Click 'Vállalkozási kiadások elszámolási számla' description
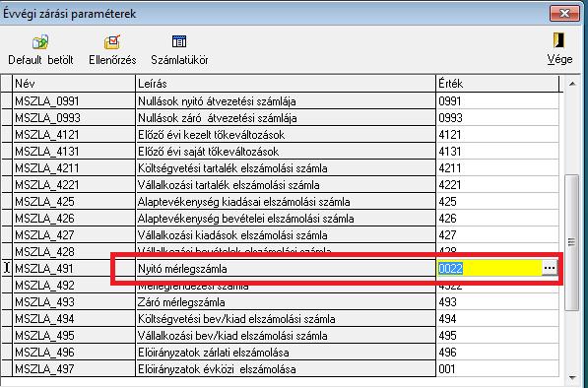588x388 pixels. tap(286, 235)
